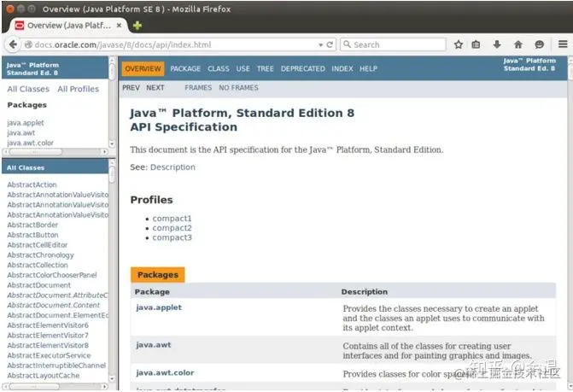The image size is (573, 392).
Task: Open the INDEX navigation item
Action: coord(342,68)
